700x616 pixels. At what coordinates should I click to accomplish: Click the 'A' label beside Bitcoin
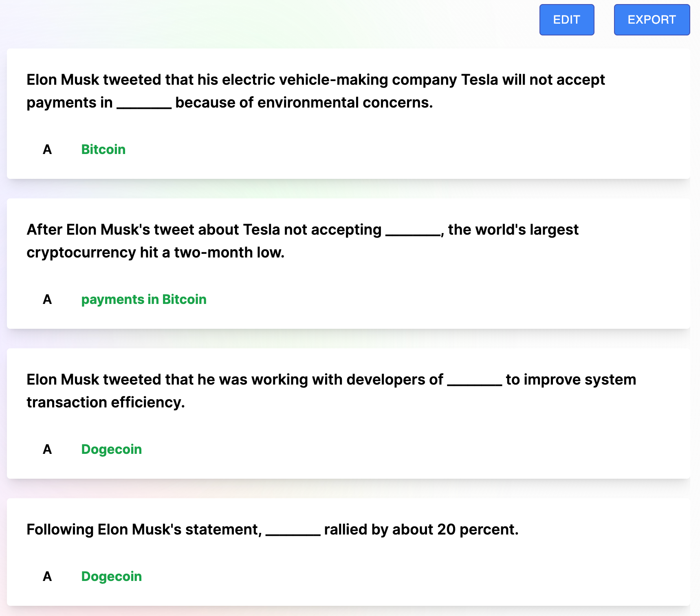[x=47, y=150]
